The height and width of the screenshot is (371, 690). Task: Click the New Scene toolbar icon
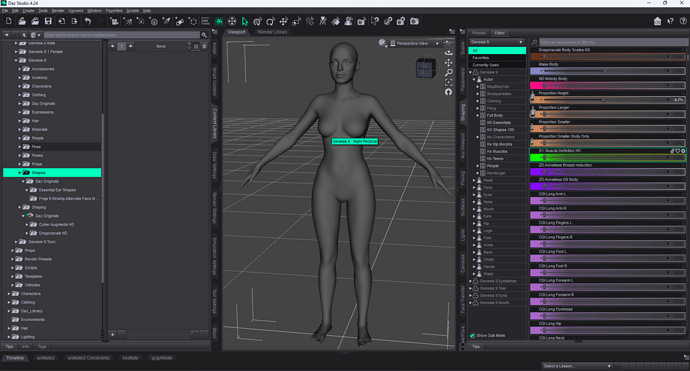click(x=9, y=21)
